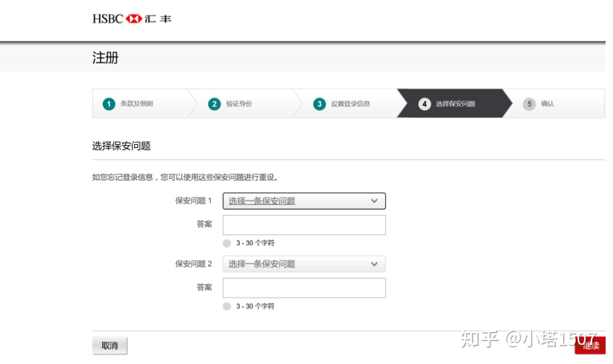Click the grey indicator dot under second answer
613x364 pixels.
(x=226, y=306)
